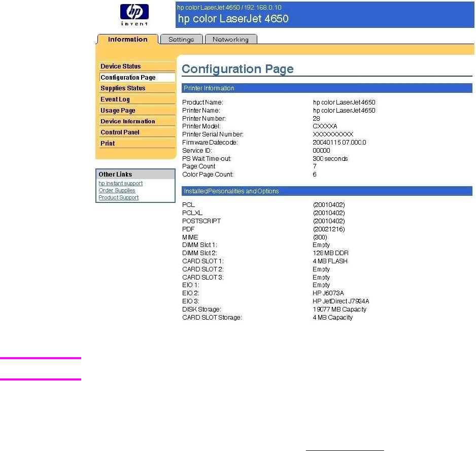This screenshot has width=476, height=451.
Task: Click CARD SLOT 1 value 4 MB FLASH
Action: [x=330, y=261]
